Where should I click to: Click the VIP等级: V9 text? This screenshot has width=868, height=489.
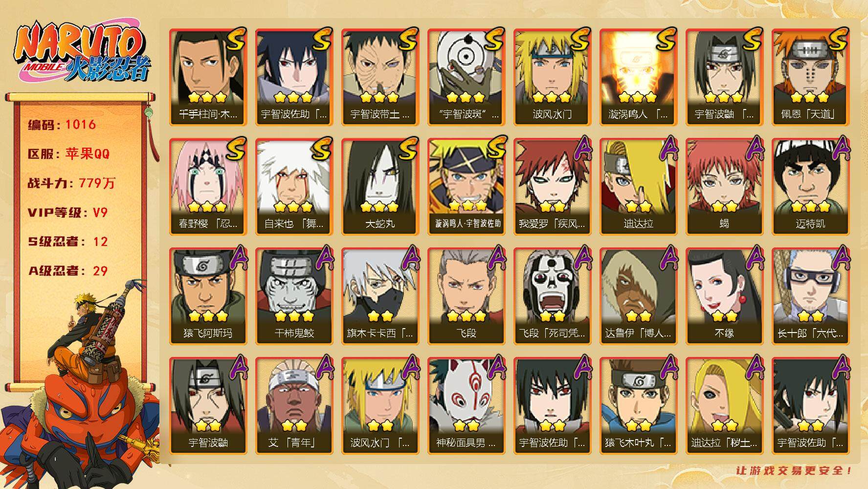click(x=67, y=213)
